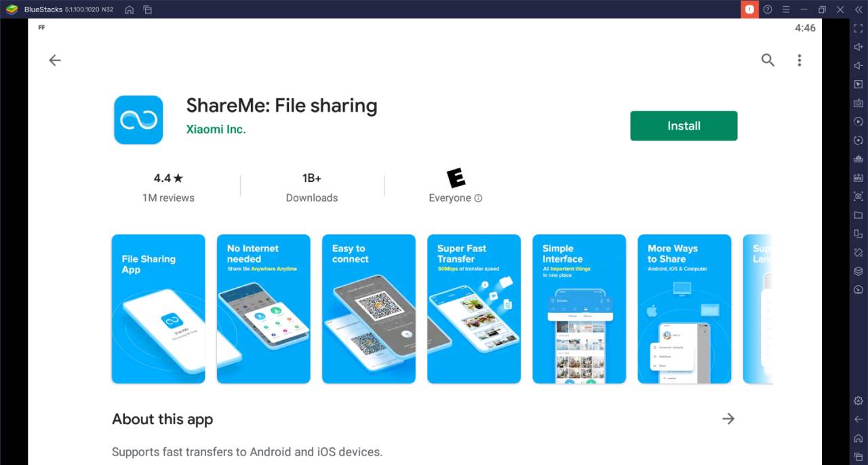Increase volume in BlueStacks sidebar
This screenshot has height=465, width=868.
[859, 47]
